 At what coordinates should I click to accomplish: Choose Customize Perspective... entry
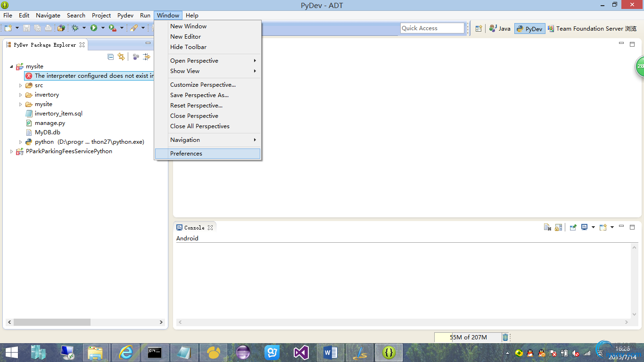(x=207, y=85)
